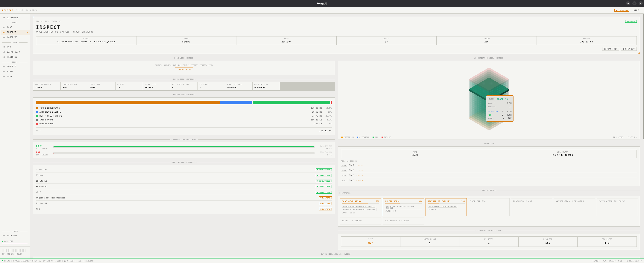Click the Context Length 32768 cell

tap(47, 86)
